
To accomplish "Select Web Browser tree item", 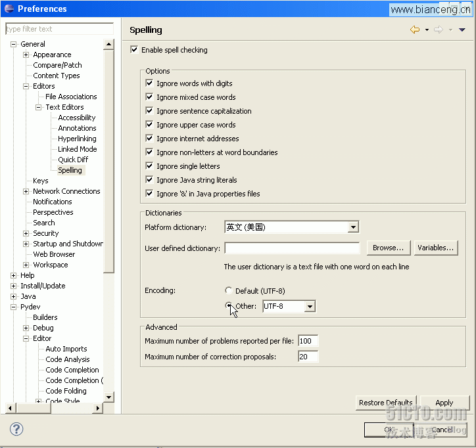I will [x=54, y=254].
